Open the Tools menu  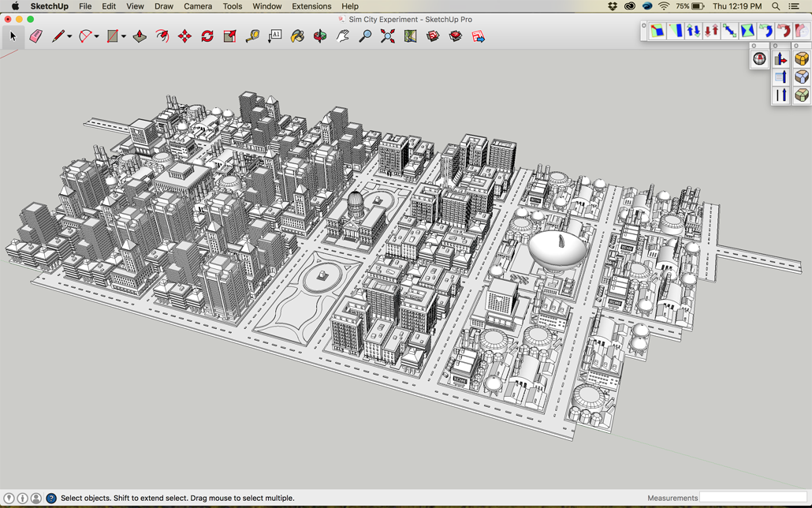pyautogui.click(x=233, y=6)
